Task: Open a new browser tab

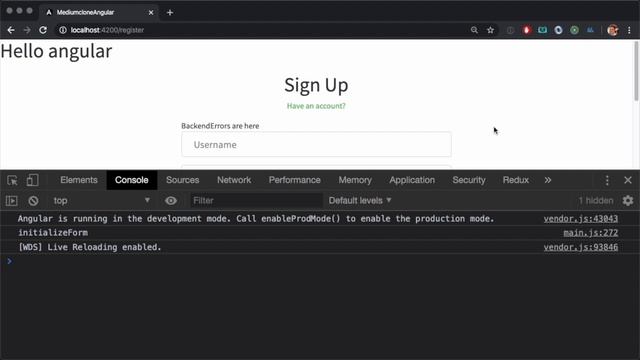Action: click(x=170, y=13)
